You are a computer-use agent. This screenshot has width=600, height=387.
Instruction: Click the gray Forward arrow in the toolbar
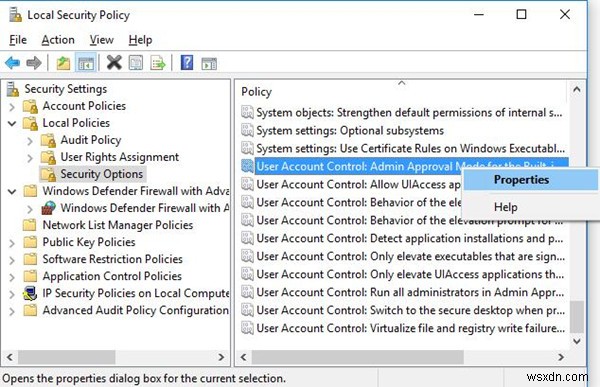point(34,62)
